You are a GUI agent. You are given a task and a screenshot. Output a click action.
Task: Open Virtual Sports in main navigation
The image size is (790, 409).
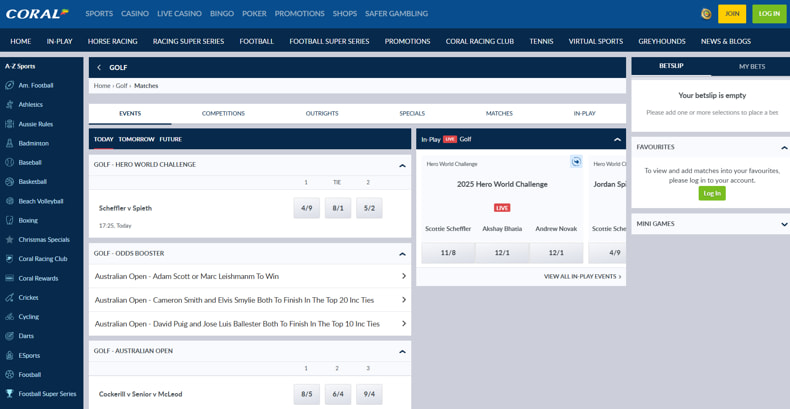[x=596, y=41]
